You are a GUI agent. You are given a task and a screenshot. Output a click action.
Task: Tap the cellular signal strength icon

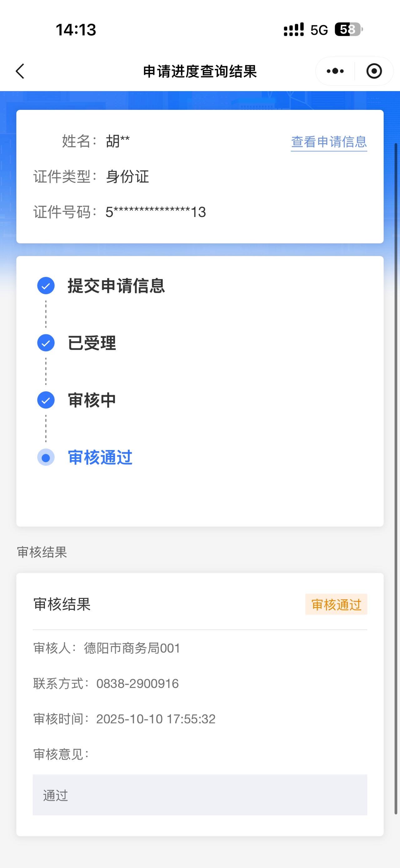293,30
